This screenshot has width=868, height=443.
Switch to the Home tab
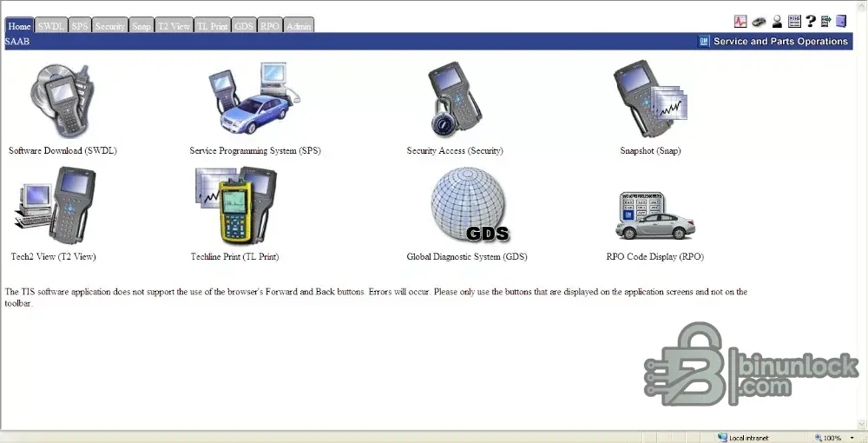(x=19, y=25)
